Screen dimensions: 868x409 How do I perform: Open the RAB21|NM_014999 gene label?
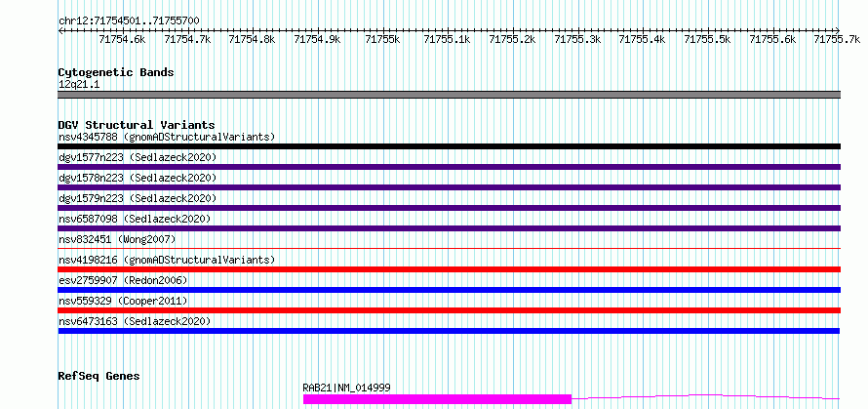pos(346,388)
